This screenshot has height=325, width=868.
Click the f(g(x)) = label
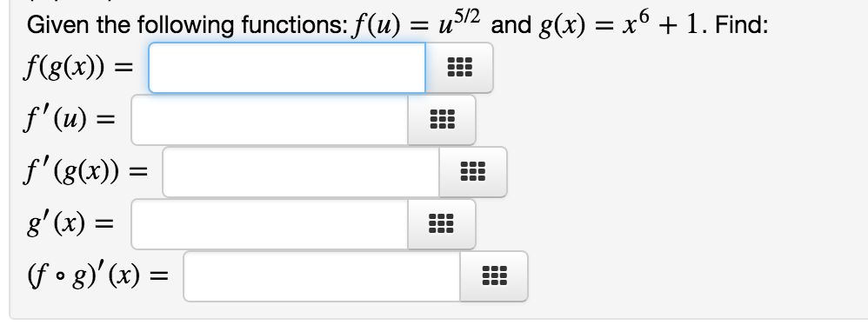tap(78, 69)
